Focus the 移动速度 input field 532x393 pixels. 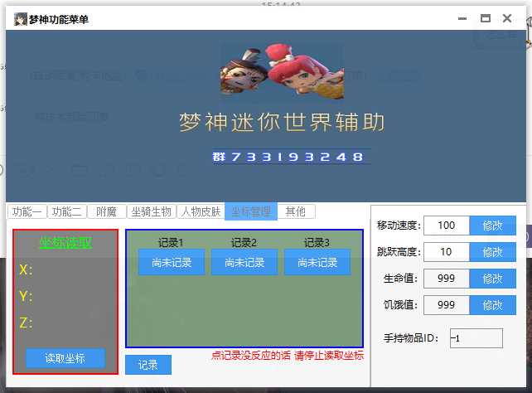pos(447,226)
